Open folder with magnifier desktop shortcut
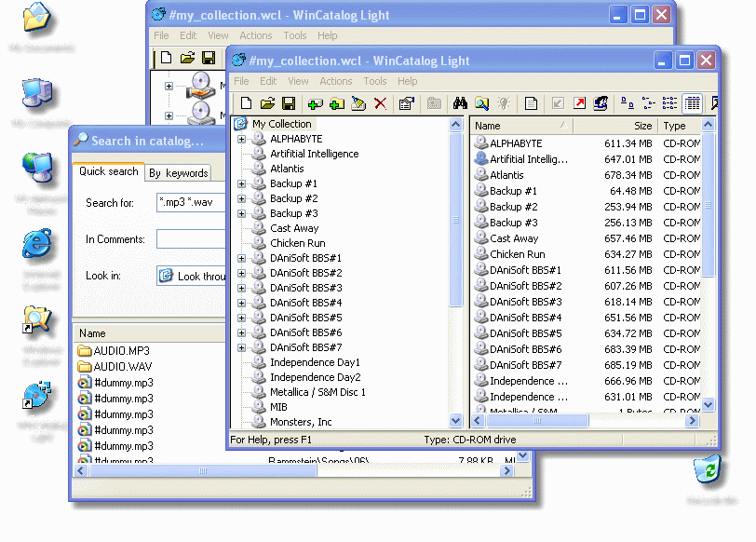This screenshot has width=756, height=542. tap(37, 319)
